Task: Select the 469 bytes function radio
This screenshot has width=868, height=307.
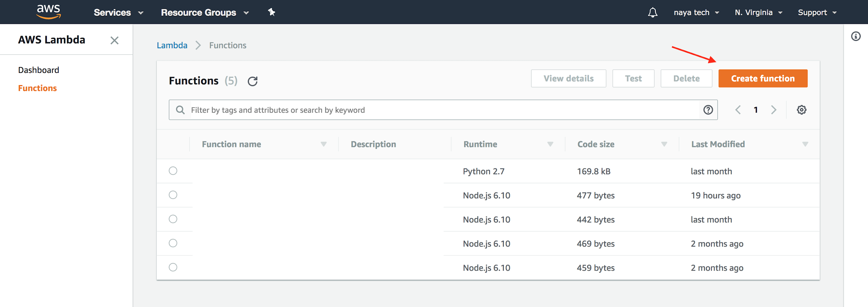Action: pyautogui.click(x=173, y=243)
